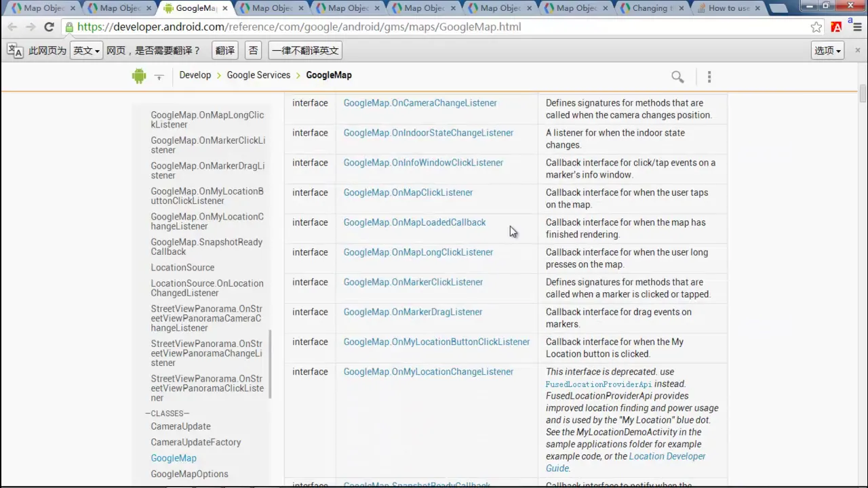Screen dimensions: 868x488
Task: Open GoogleMap.OnMarkerClickListener in the sidebar
Action: [208, 145]
